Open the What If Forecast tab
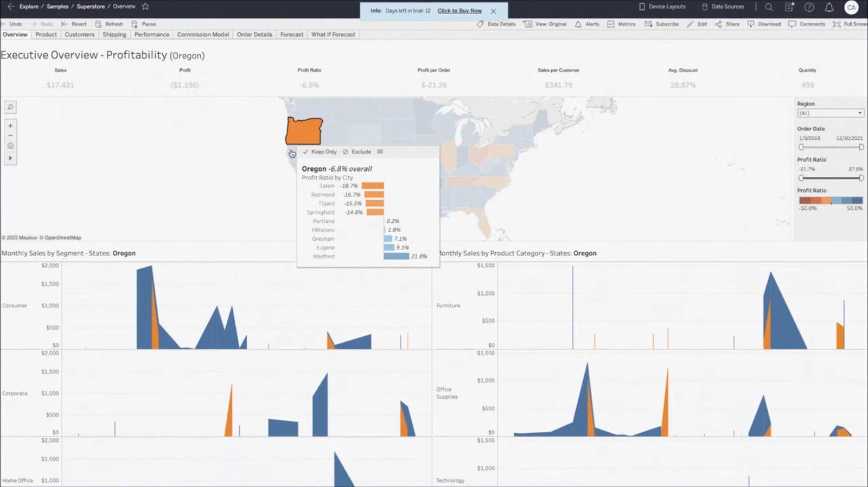868x487 pixels. coord(333,34)
